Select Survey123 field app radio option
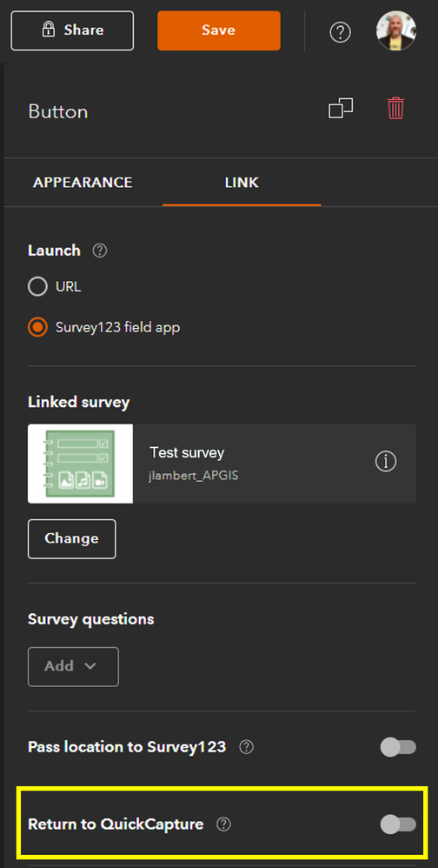 (37, 327)
